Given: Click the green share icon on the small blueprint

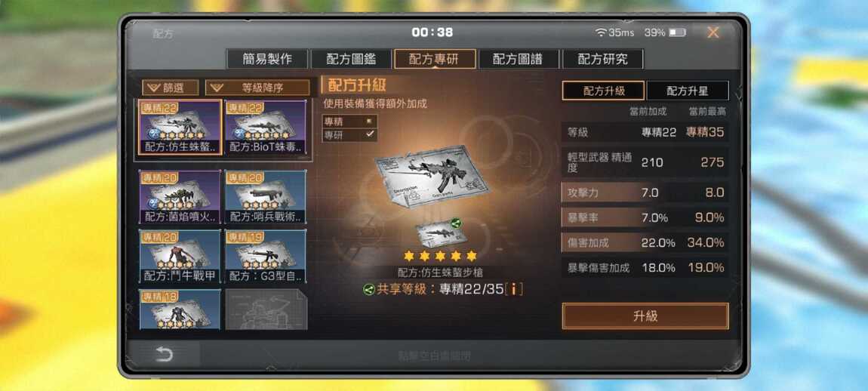Looking at the screenshot, I should coord(456,223).
